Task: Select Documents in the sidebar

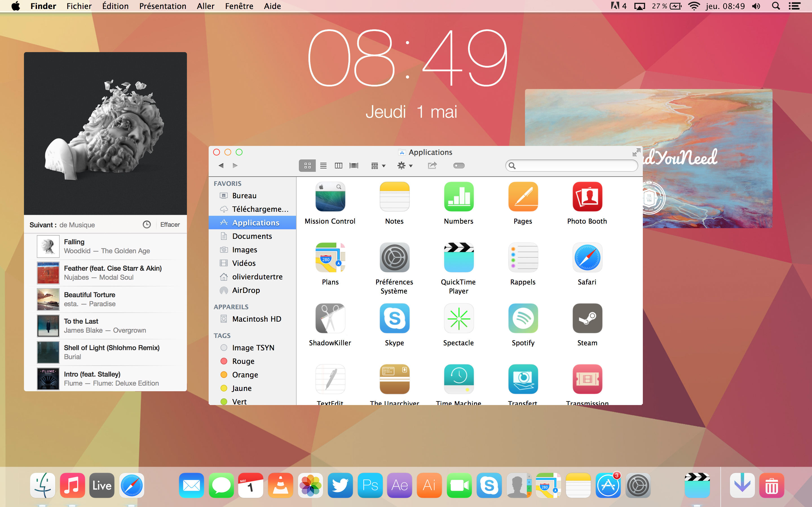Action: 252,236
